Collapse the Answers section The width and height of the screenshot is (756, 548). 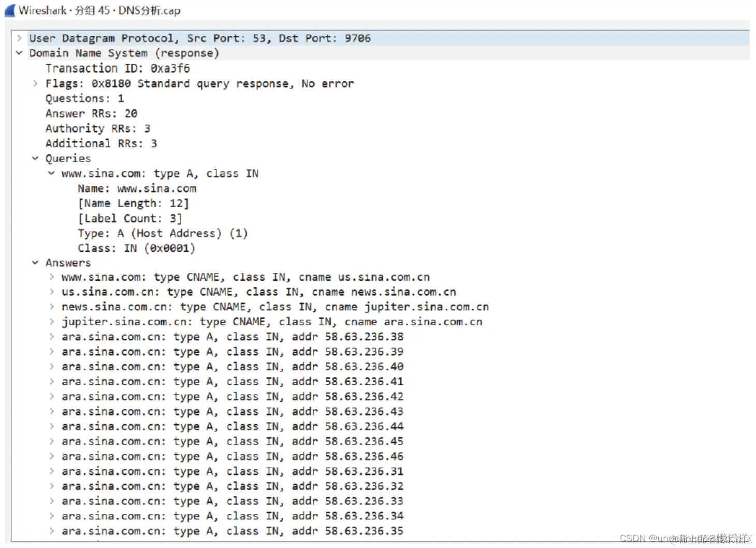(35, 263)
